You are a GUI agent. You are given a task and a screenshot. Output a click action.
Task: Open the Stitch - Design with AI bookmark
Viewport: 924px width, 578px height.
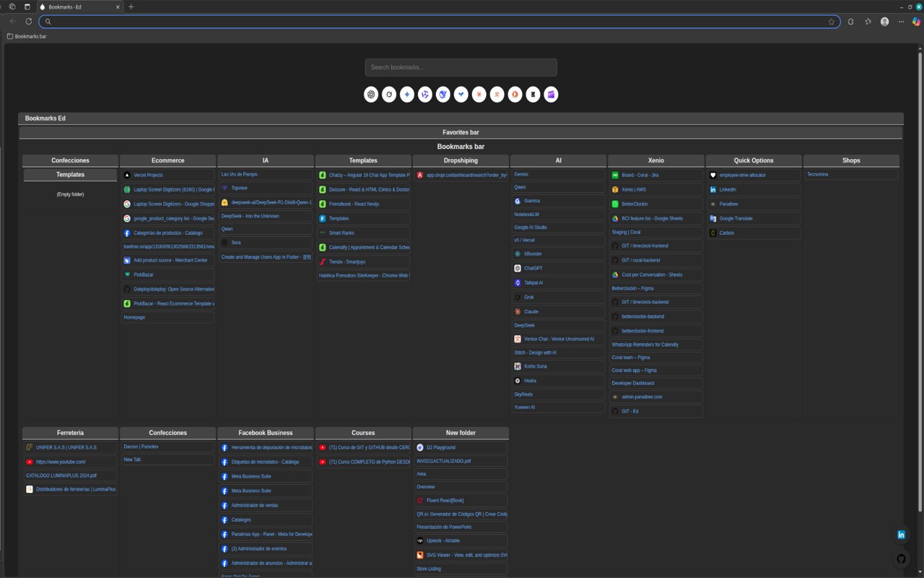(558, 353)
